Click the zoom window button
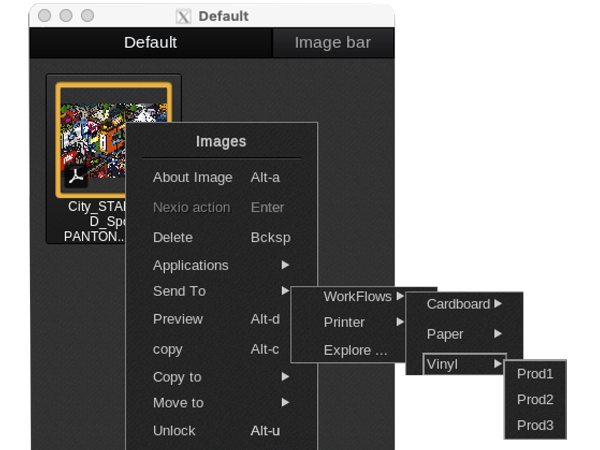The width and height of the screenshot is (600, 450). (88, 16)
